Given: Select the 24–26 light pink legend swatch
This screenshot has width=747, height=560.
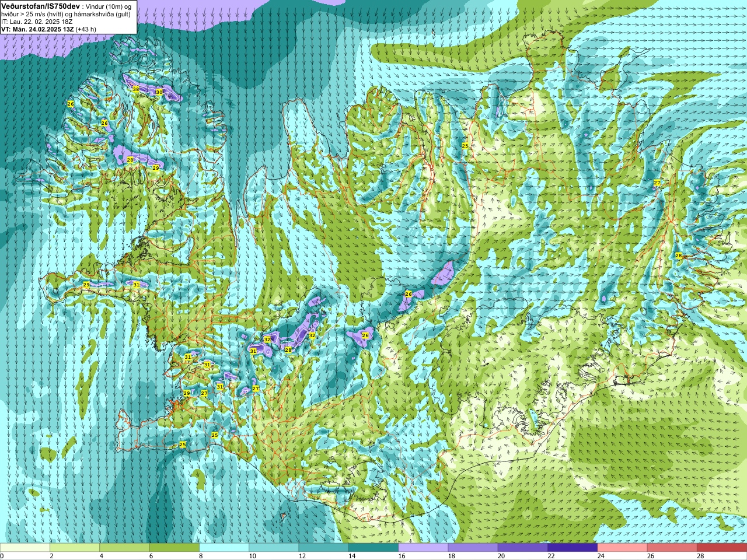Looking at the screenshot, I should tap(623, 548).
